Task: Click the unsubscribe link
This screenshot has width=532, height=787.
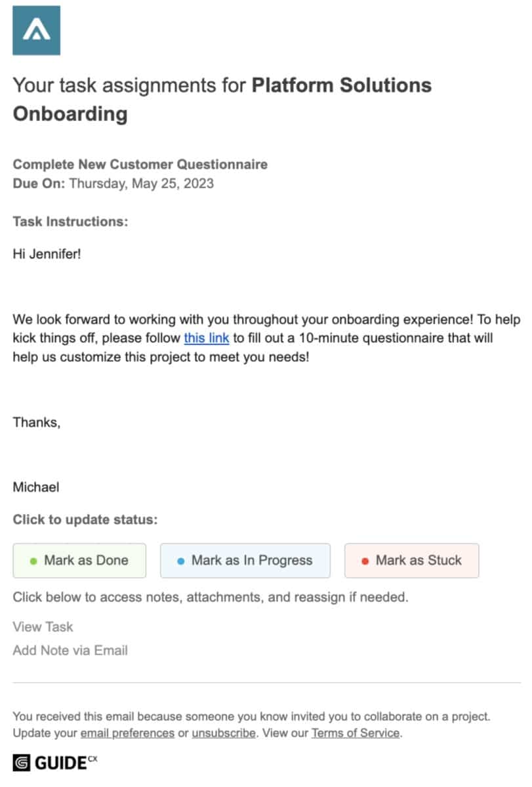Action: tap(224, 733)
